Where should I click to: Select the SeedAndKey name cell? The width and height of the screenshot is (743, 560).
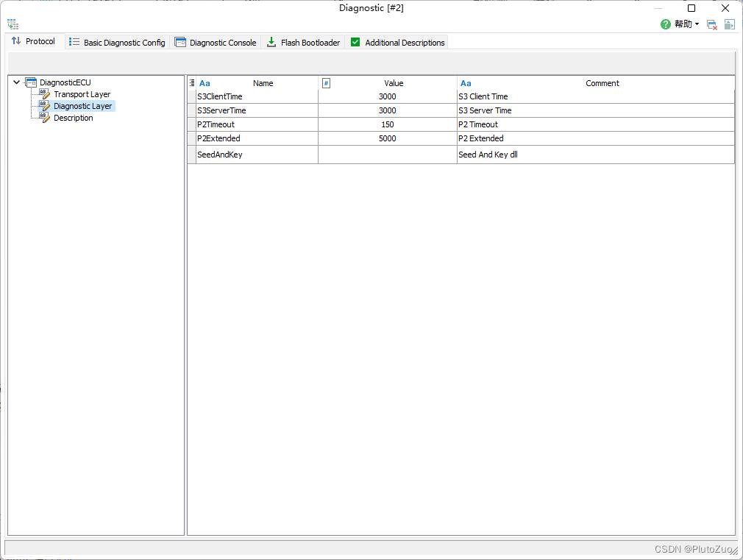(257, 155)
